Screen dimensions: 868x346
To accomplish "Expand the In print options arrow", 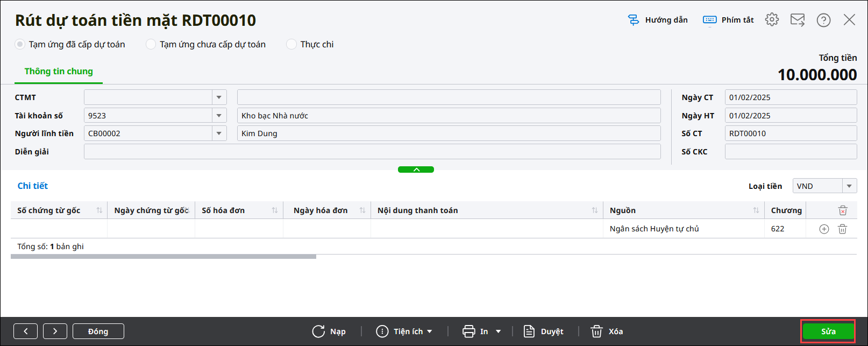I will (x=498, y=331).
